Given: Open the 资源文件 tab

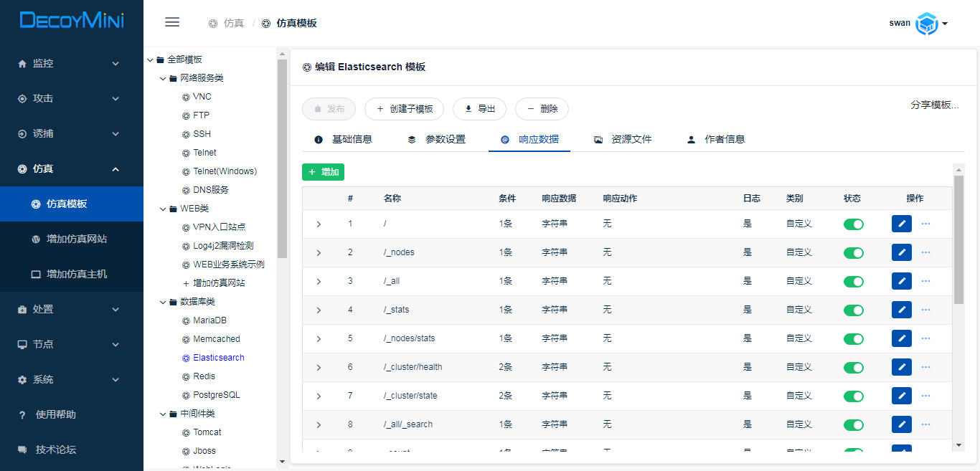Looking at the screenshot, I should (x=623, y=140).
